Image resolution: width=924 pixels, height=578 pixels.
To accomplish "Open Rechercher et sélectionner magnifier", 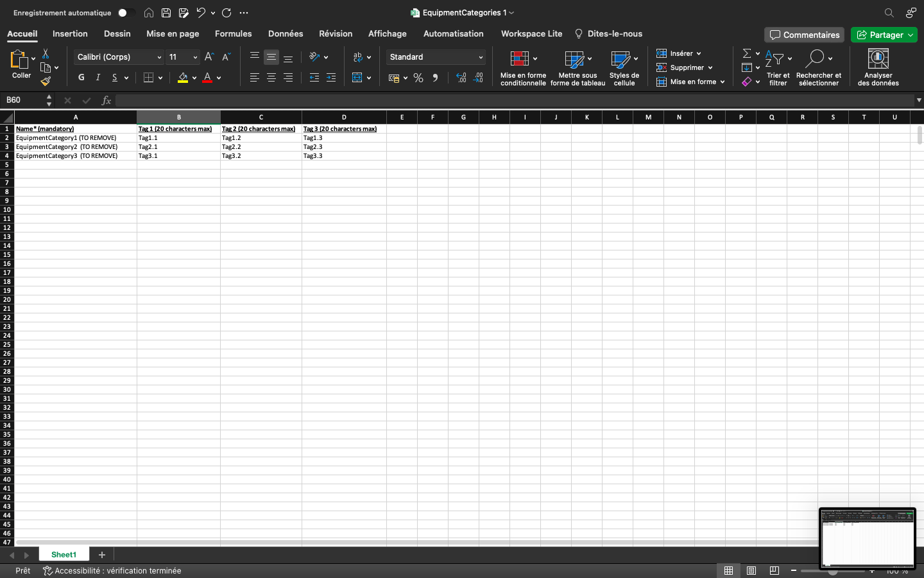I will (815, 58).
